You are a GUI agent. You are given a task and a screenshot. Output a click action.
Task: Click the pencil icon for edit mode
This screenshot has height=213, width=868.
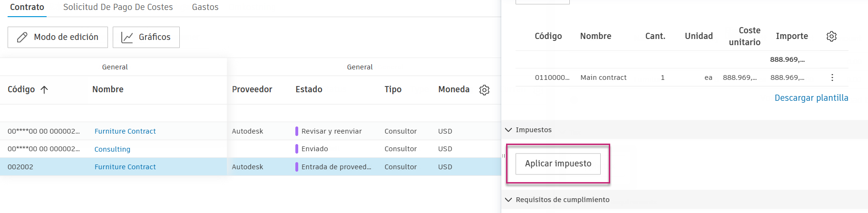(x=22, y=37)
